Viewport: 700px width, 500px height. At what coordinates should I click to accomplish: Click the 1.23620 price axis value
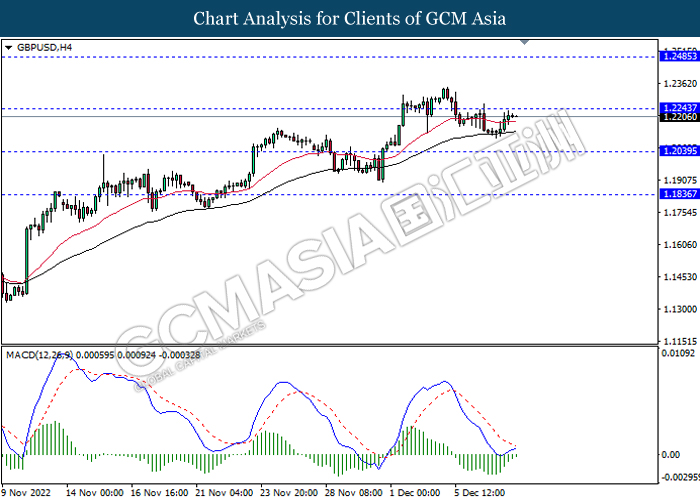[x=680, y=84]
